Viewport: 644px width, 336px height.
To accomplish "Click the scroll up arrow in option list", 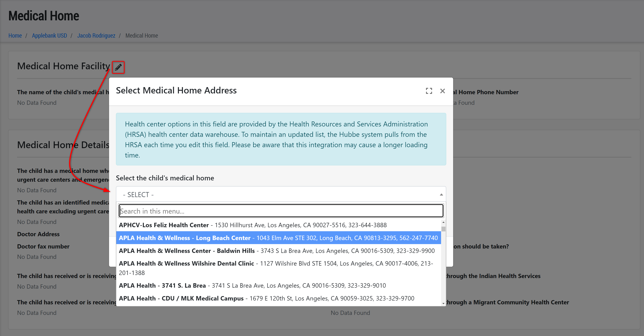I will [443, 222].
